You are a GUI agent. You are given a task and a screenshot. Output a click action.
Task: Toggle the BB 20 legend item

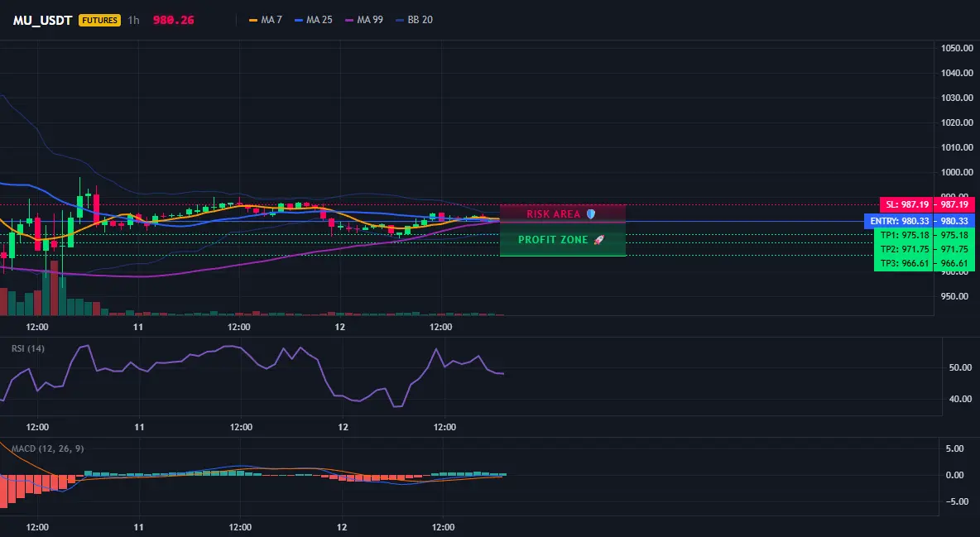(414, 20)
